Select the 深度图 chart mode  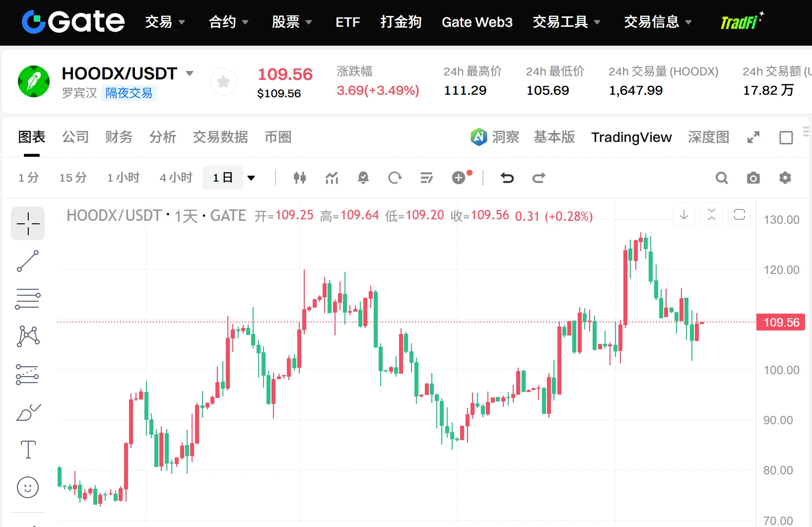pos(709,137)
